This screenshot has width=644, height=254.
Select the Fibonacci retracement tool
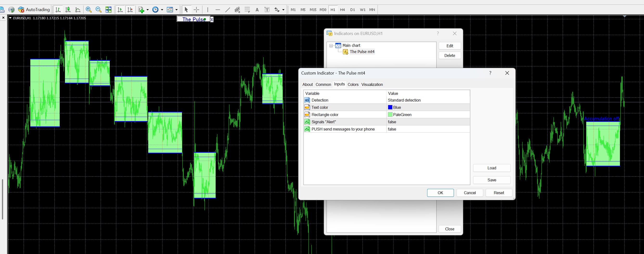pos(247,10)
